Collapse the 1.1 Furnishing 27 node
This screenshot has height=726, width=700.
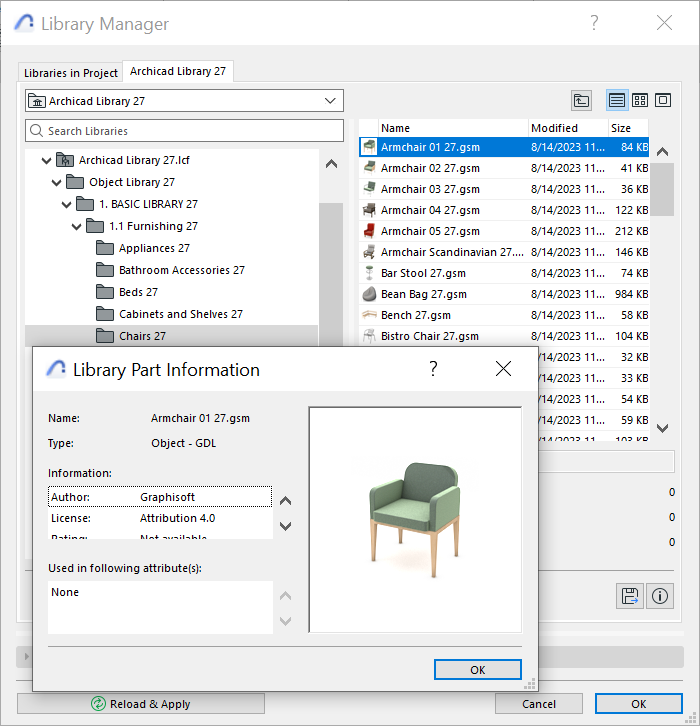pyautogui.click(x=76, y=226)
